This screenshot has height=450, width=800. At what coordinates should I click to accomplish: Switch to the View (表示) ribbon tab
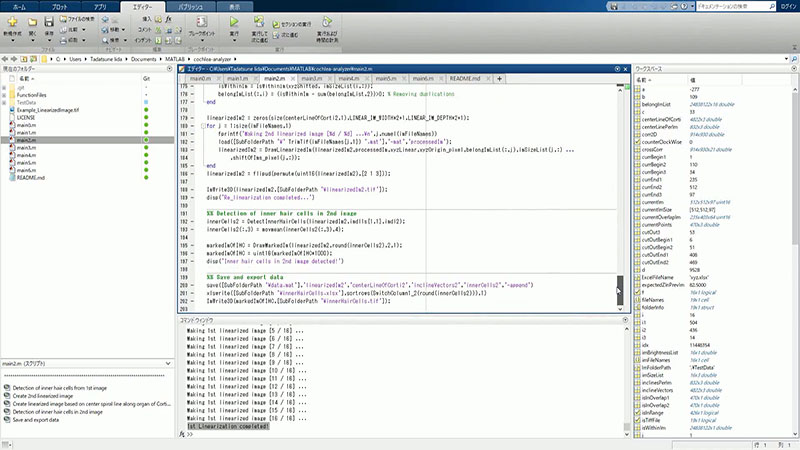pos(234,7)
